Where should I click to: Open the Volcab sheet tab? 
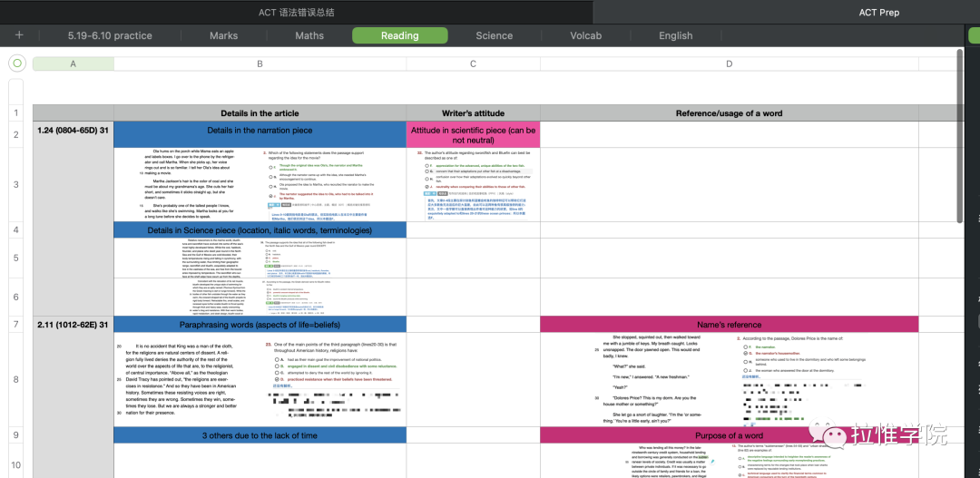pos(585,35)
